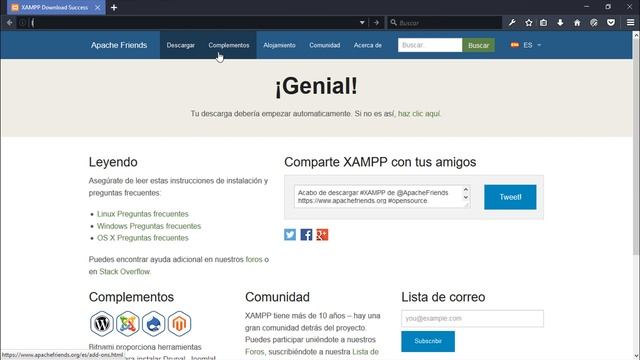
Task: Open the address bar history dropdown arrow
Action: [362, 23]
